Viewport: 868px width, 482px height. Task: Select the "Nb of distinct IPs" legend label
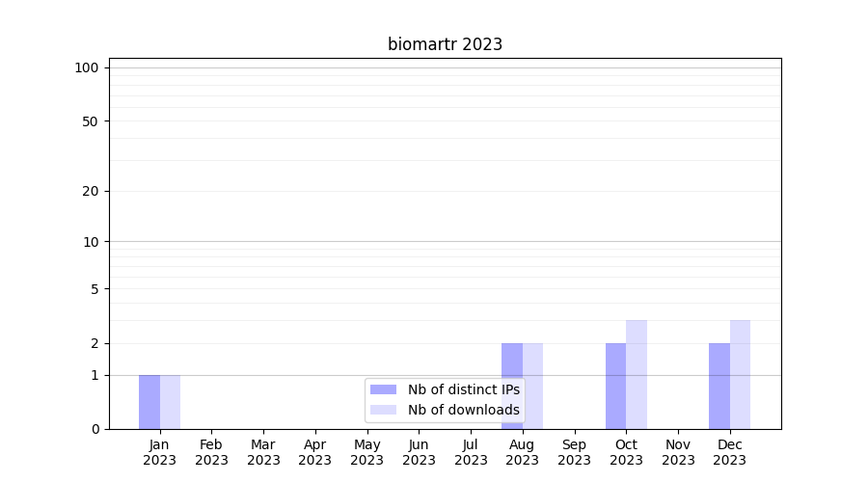point(463,389)
